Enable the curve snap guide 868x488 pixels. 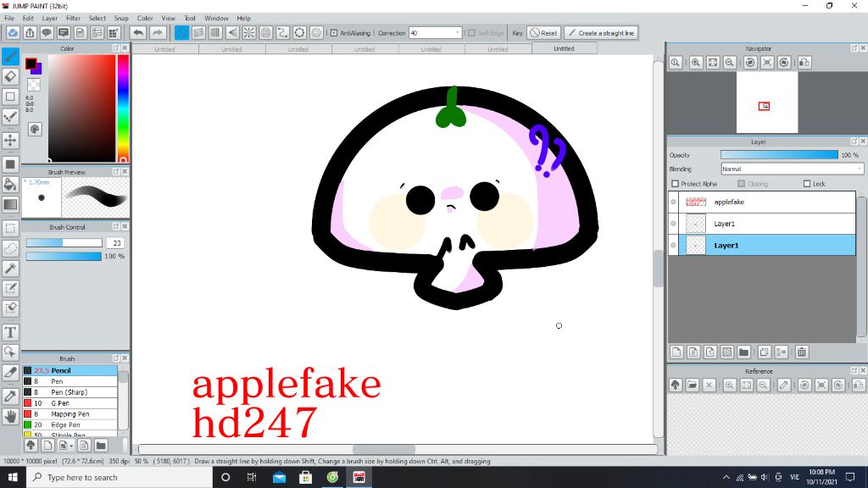pos(283,33)
